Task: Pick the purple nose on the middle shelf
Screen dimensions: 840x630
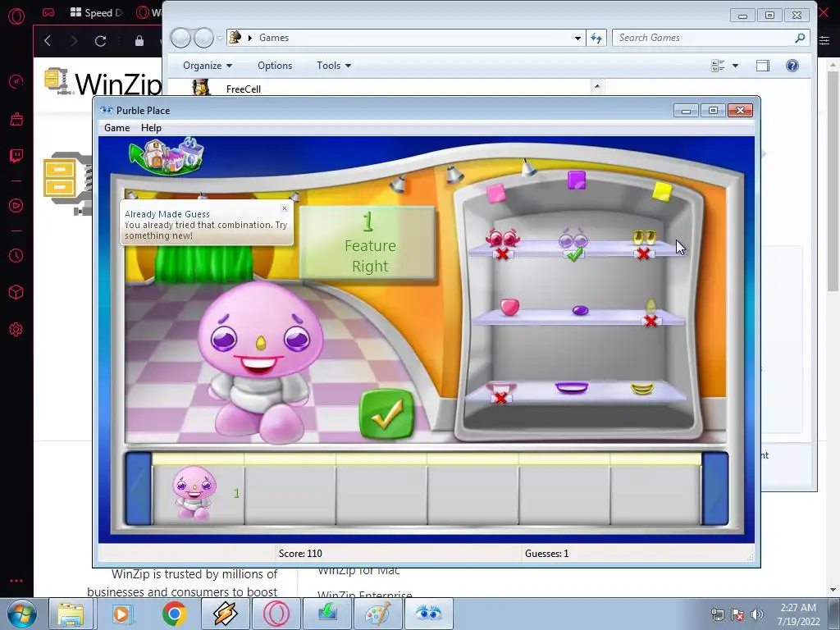Action: pos(580,310)
